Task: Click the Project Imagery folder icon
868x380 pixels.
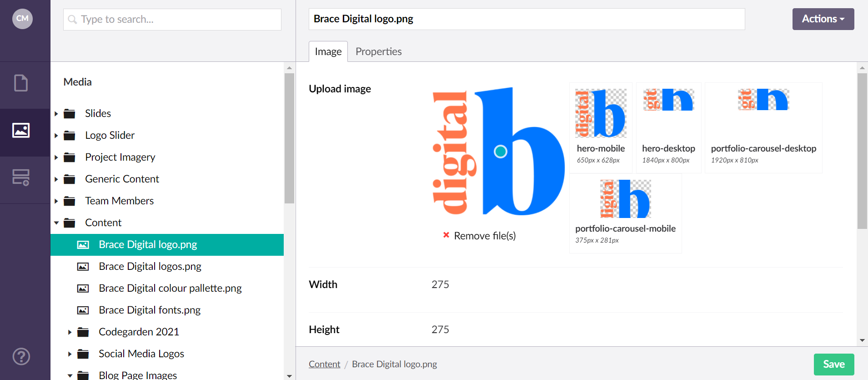Action: coord(70,157)
